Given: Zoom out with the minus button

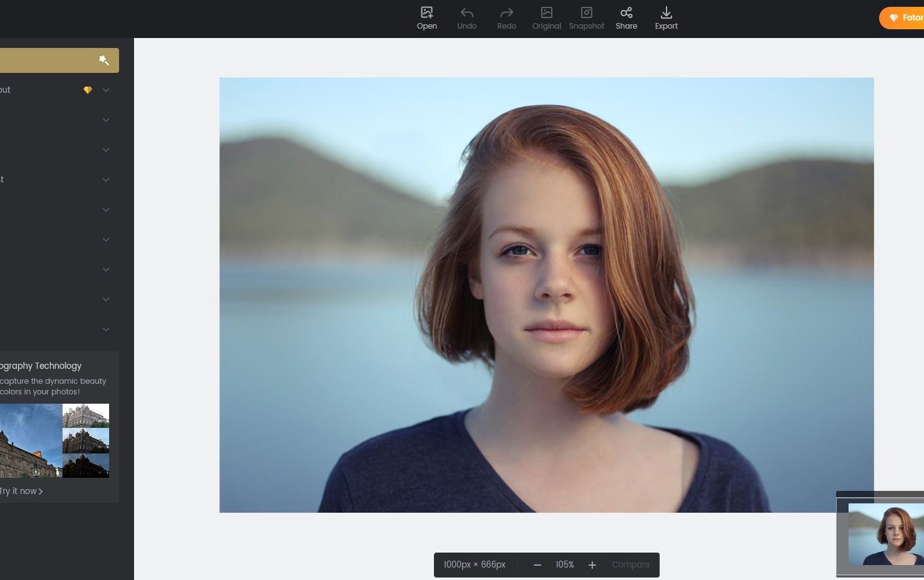Looking at the screenshot, I should (537, 565).
